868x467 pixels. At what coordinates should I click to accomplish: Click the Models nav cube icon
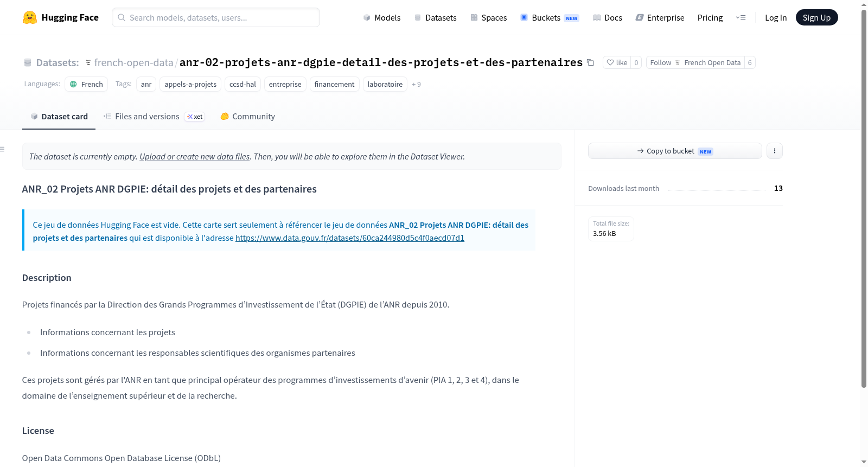pos(367,17)
